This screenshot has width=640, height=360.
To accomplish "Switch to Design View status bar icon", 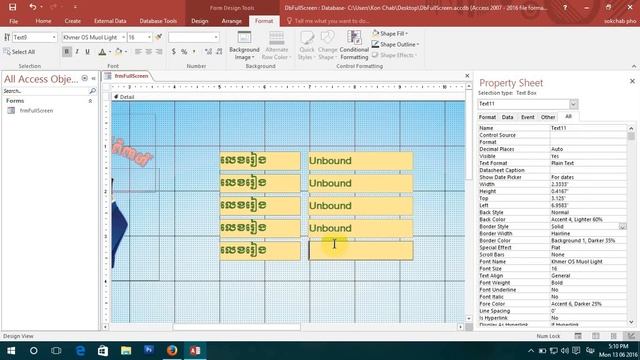I will click(x=631, y=336).
